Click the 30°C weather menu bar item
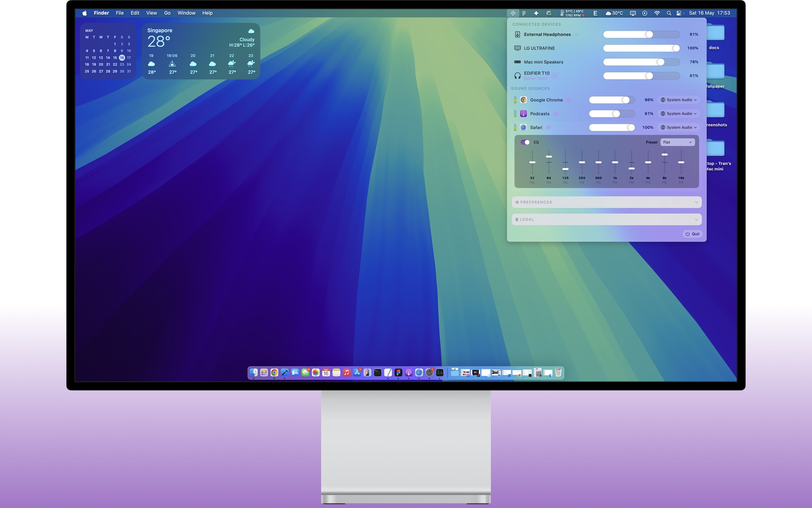 [x=614, y=13]
